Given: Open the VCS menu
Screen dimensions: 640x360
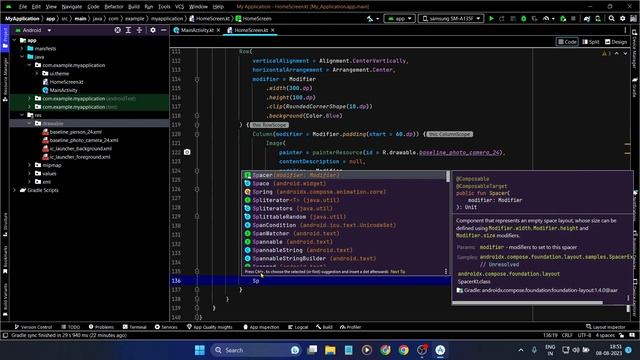Looking at the screenshot, I should (180, 7).
